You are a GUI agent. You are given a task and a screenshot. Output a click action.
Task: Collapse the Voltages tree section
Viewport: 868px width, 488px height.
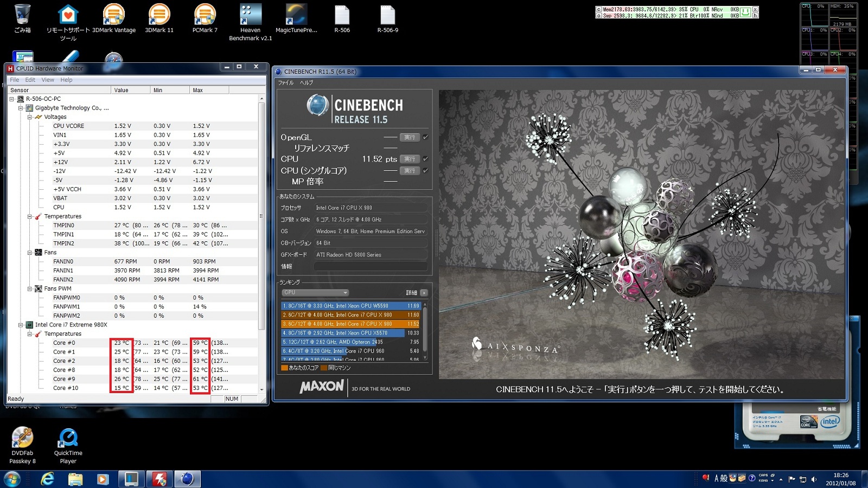click(x=30, y=117)
